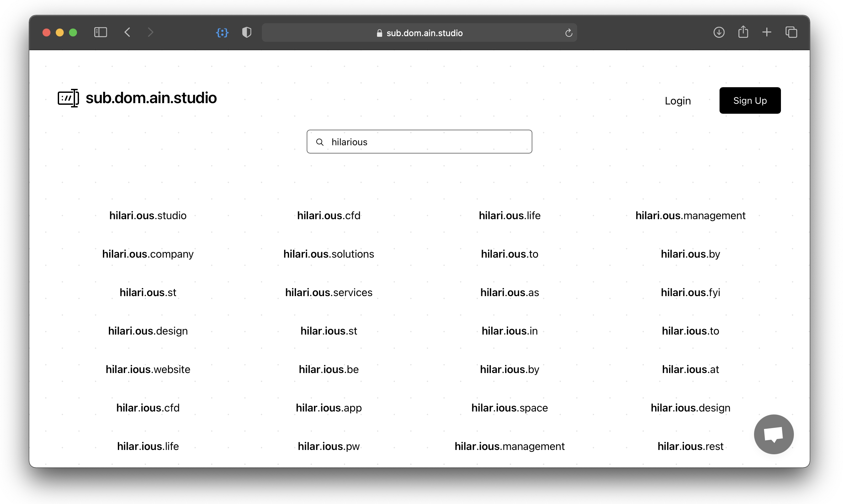
Task: Open the share sheet icon
Action: 743,32
